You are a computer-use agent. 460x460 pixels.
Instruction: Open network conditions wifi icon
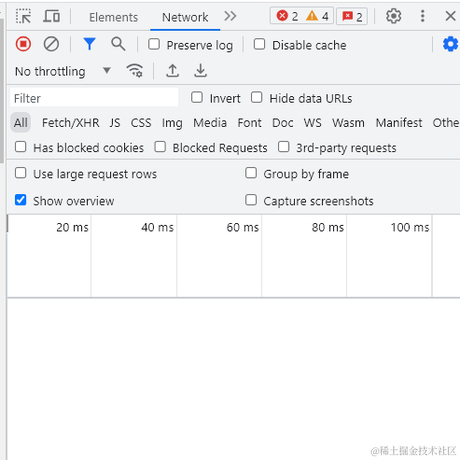135,71
